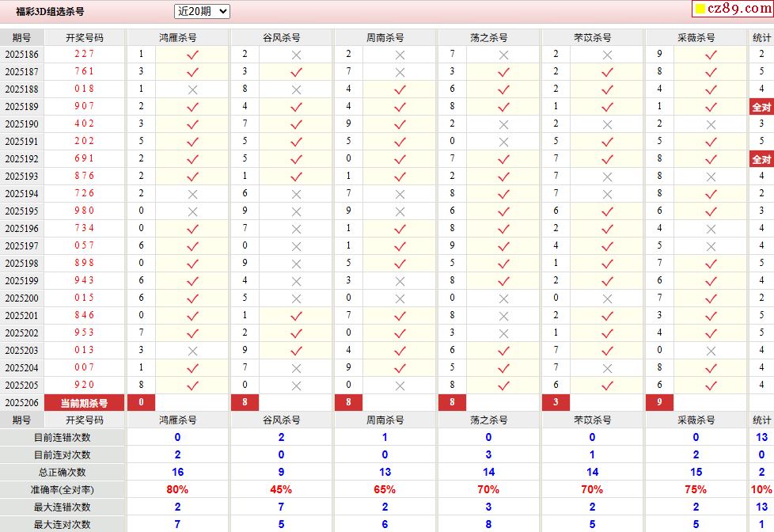The image size is (774, 532).
Task: Click the 最大连对次数 row label
Action: (63, 525)
